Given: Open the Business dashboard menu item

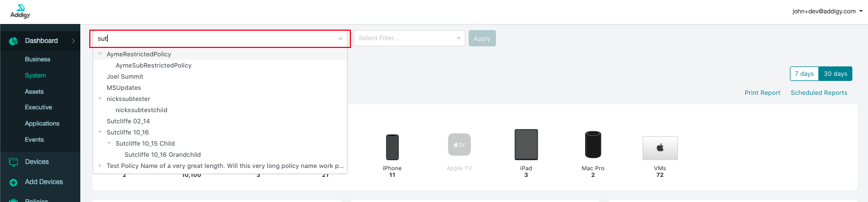Looking at the screenshot, I should 37,59.
